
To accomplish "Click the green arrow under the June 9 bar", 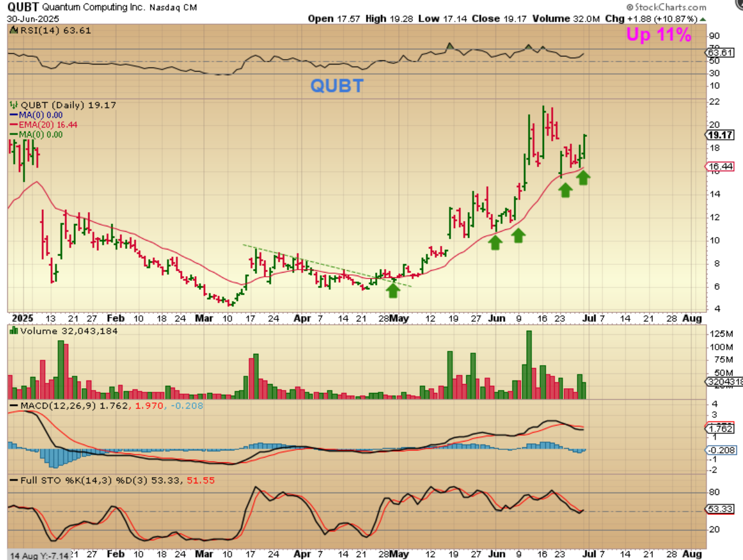I will point(518,235).
